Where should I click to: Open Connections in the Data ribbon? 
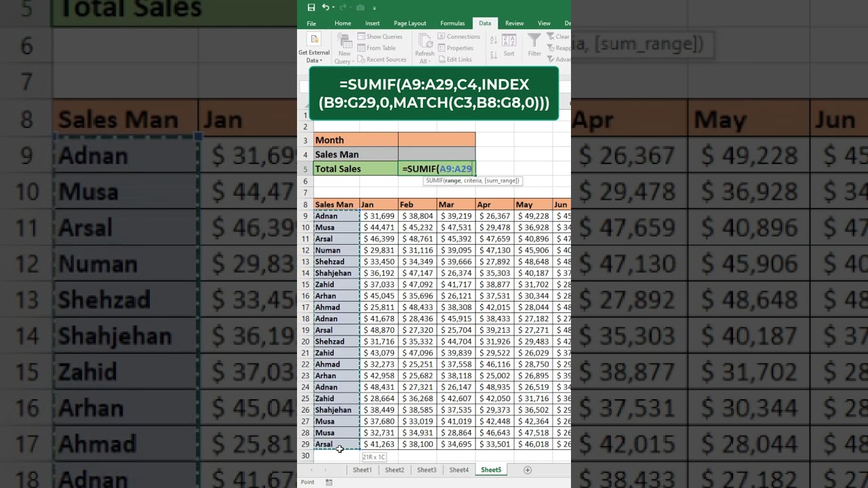(x=459, y=37)
